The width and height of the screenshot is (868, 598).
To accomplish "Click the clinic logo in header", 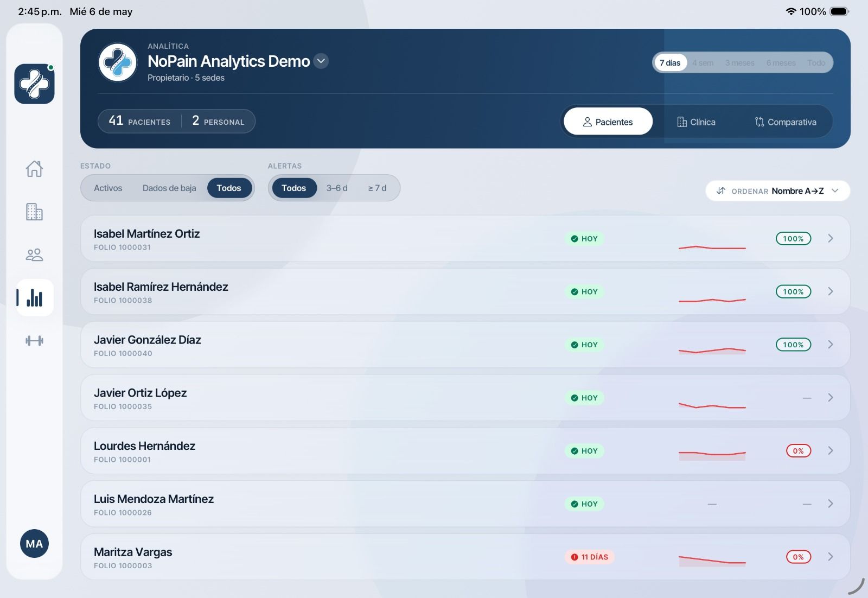I will (x=118, y=62).
